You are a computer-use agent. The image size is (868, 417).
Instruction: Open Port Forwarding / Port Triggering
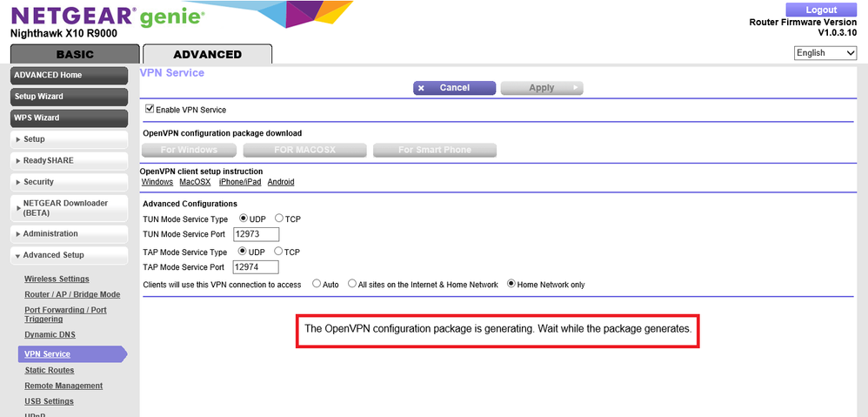(65, 314)
